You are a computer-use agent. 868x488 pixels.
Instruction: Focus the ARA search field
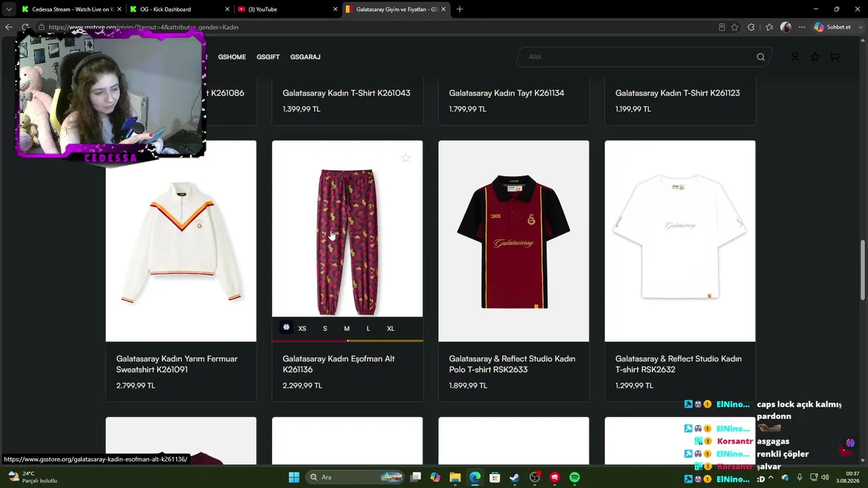[x=644, y=57]
